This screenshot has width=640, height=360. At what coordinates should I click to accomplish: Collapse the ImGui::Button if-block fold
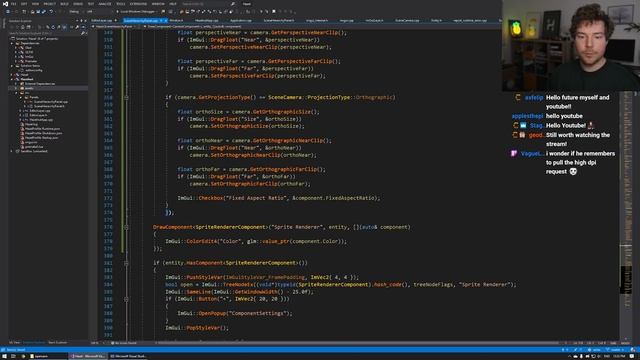[126, 299]
